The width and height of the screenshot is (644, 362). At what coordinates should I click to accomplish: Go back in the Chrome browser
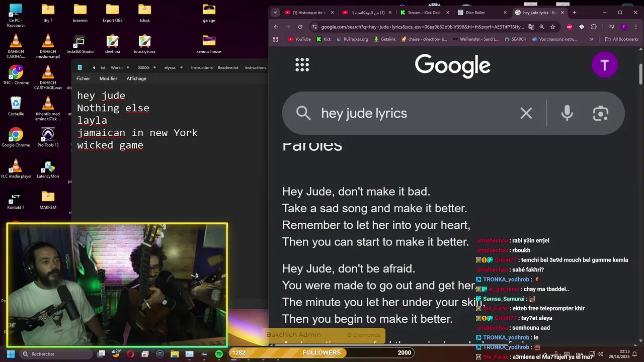tap(276, 27)
